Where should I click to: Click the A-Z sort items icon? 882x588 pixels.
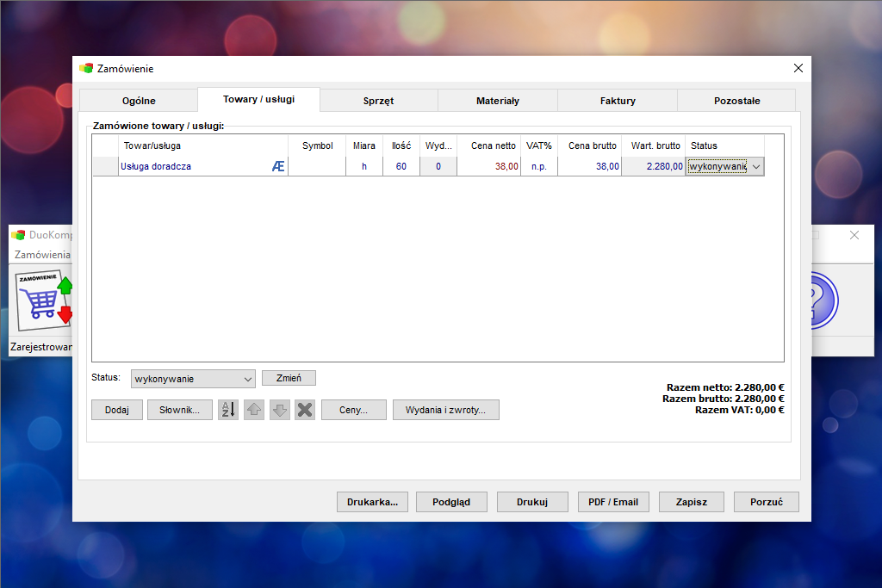point(227,410)
